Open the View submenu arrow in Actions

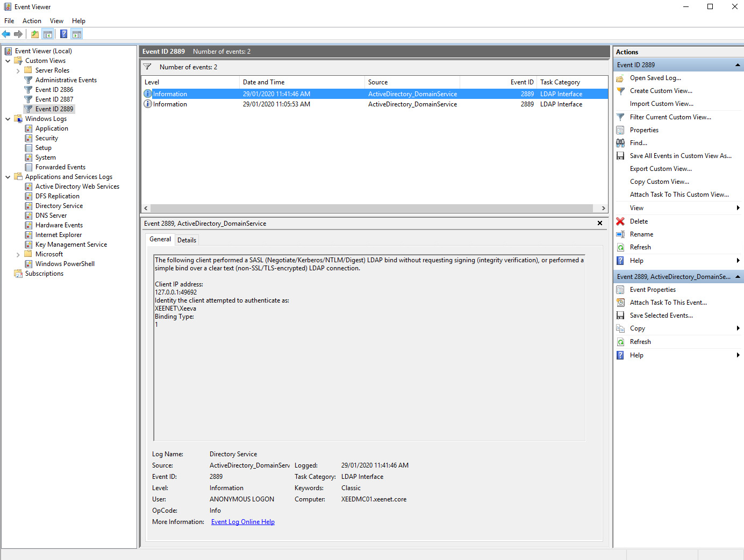[x=738, y=208]
